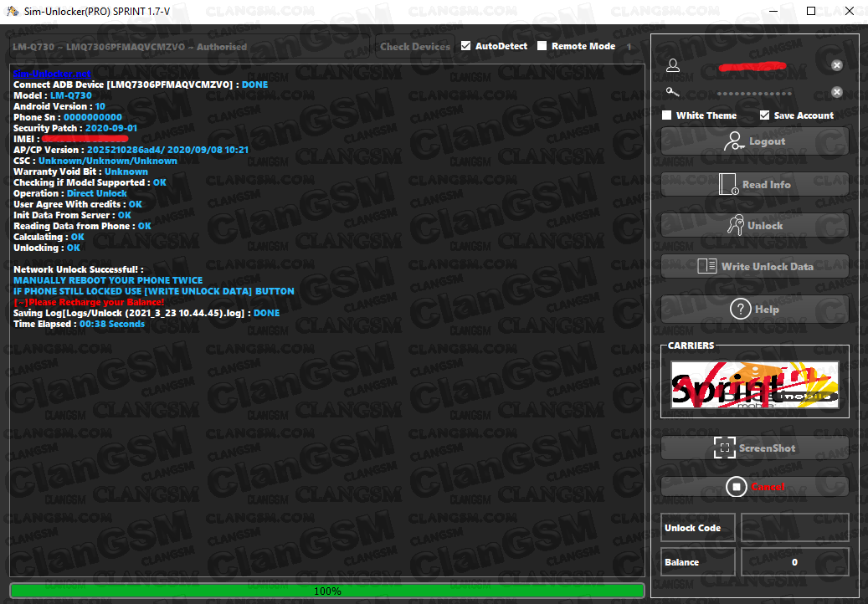Click the 'Security Patch : 2020-09-01' line

coord(75,128)
